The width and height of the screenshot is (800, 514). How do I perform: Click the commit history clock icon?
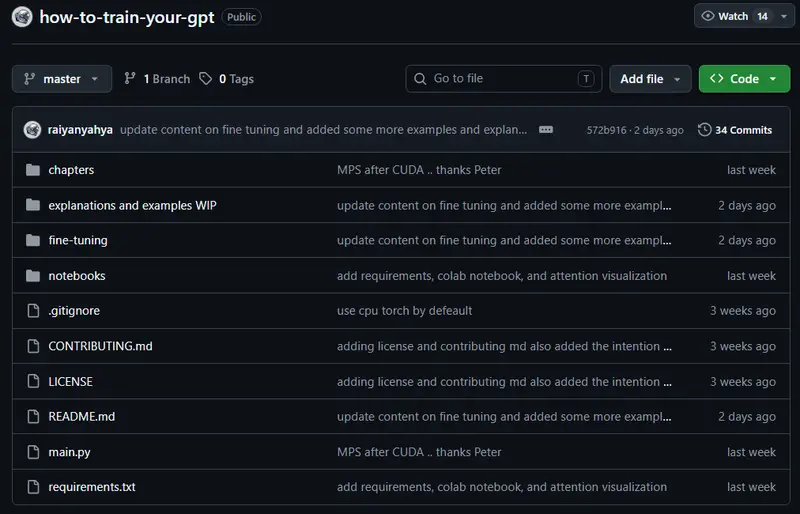click(x=704, y=130)
